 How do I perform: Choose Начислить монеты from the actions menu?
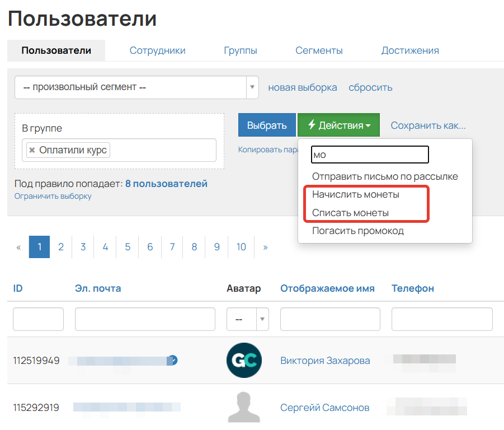[356, 194]
